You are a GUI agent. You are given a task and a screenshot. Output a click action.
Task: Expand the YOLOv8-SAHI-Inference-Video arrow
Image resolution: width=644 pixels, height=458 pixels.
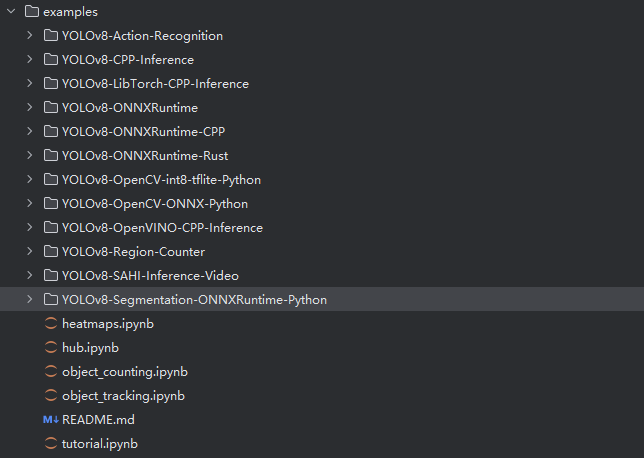[30, 275]
